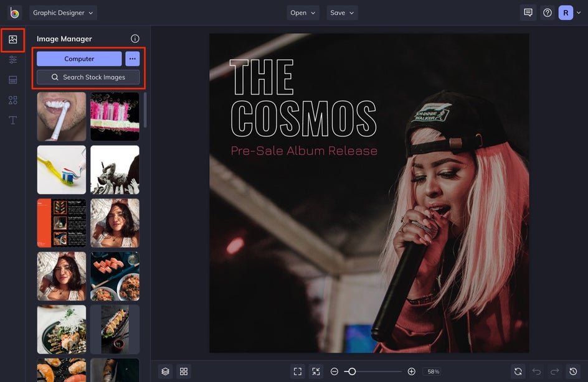The image size is (588, 382).
Task: Select THE COSMOS outlined title text on canvas
Action: coord(303,98)
